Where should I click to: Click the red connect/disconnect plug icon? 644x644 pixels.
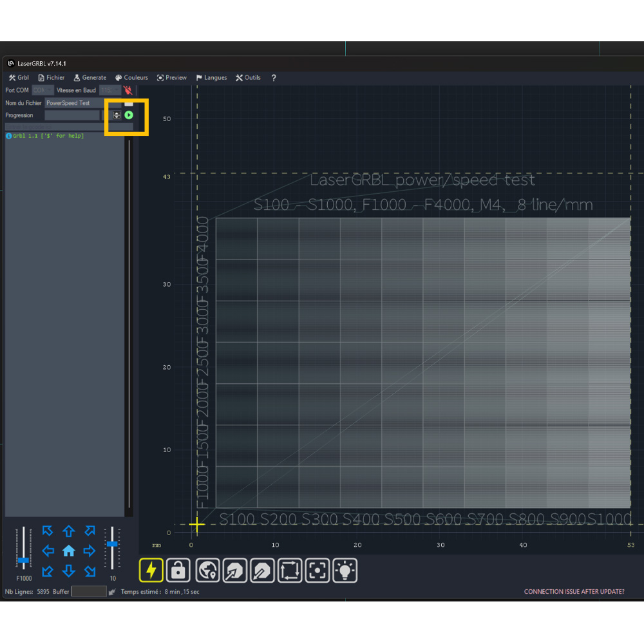pyautogui.click(x=128, y=90)
